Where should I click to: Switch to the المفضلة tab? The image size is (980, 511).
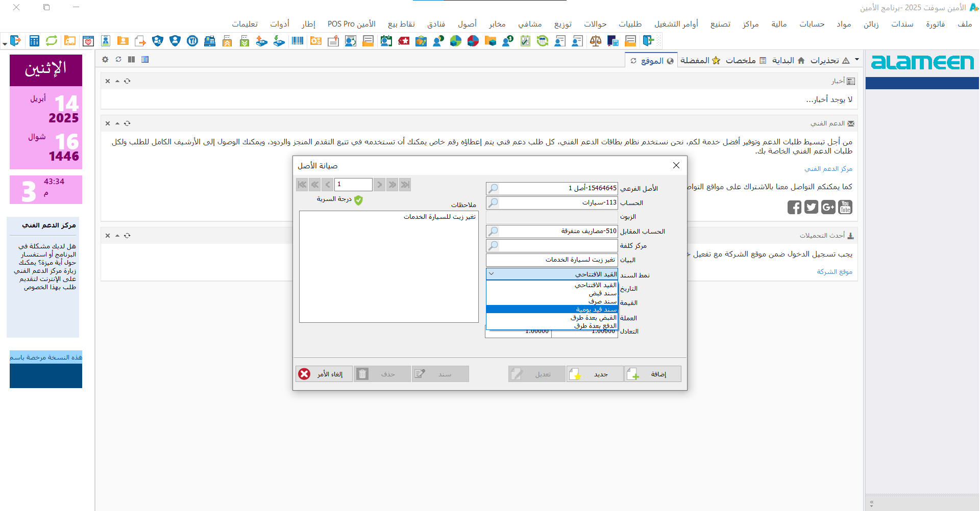pyautogui.click(x=700, y=61)
